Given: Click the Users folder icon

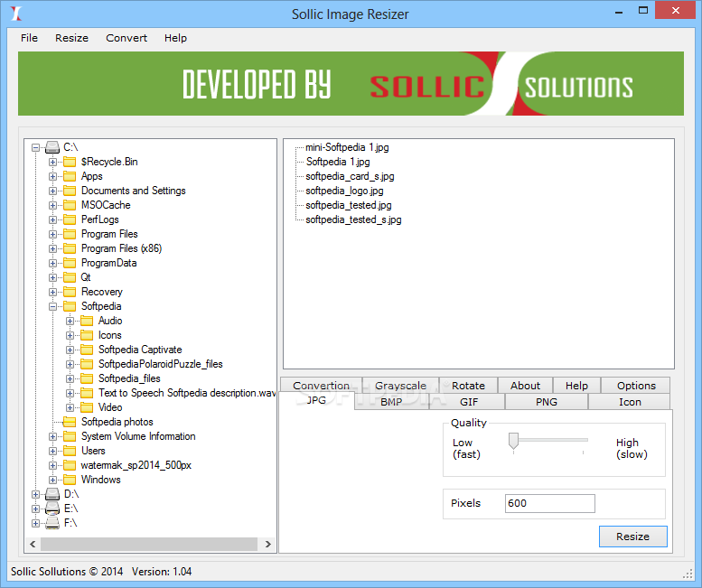Looking at the screenshot, I should coord(70,451).
